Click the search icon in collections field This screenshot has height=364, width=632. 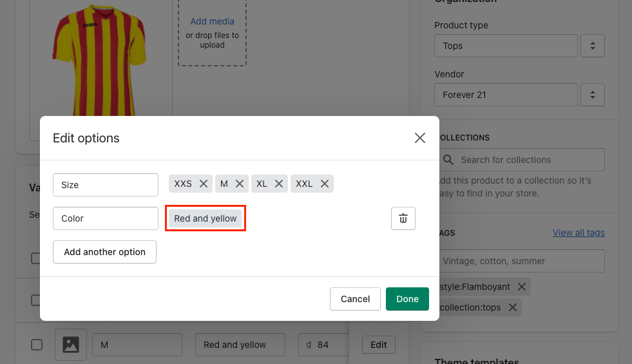(448, 160)
